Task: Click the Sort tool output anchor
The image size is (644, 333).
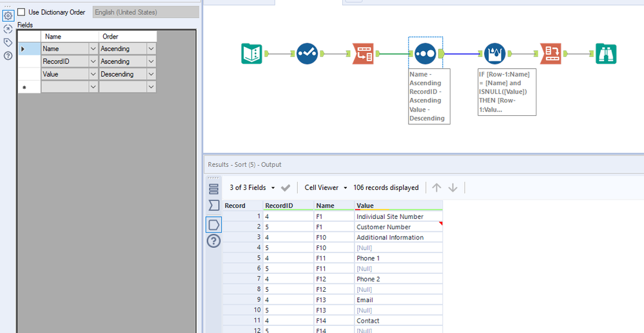Action: click(441, 53)
